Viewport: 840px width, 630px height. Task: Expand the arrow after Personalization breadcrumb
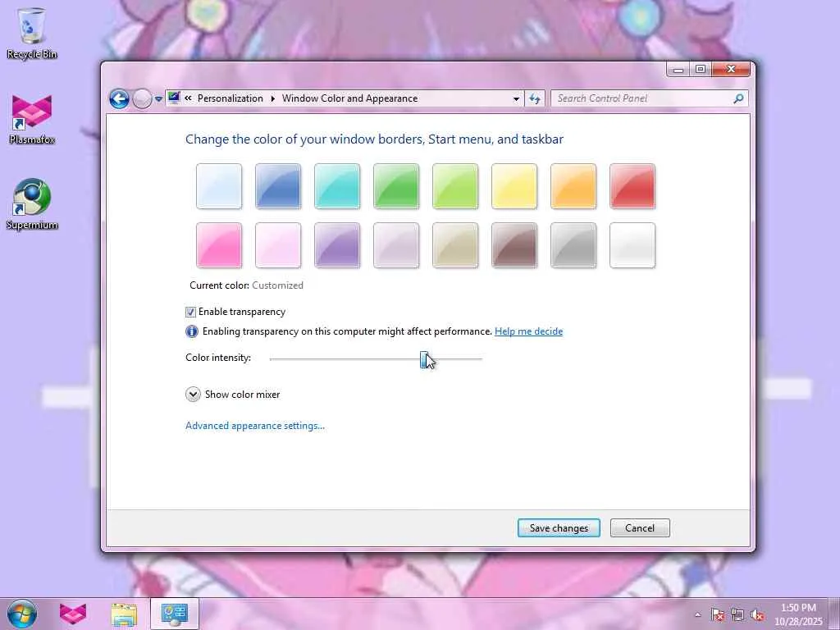(272, 98)
